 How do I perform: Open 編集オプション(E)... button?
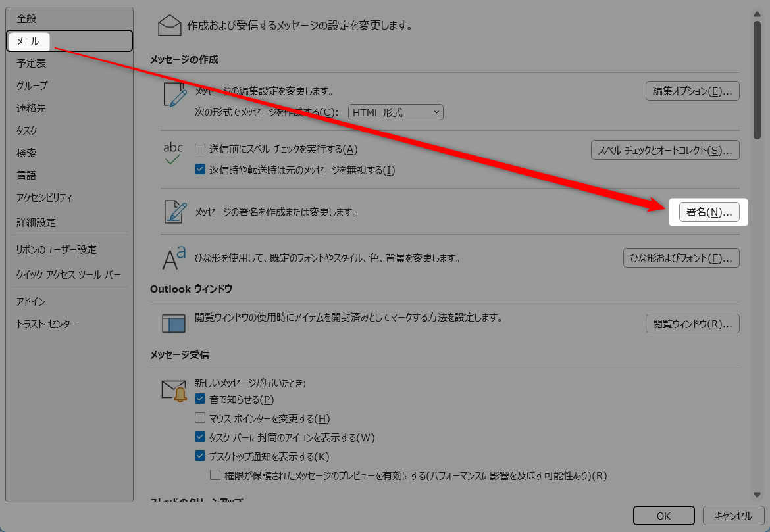click(x=692, y=91)
